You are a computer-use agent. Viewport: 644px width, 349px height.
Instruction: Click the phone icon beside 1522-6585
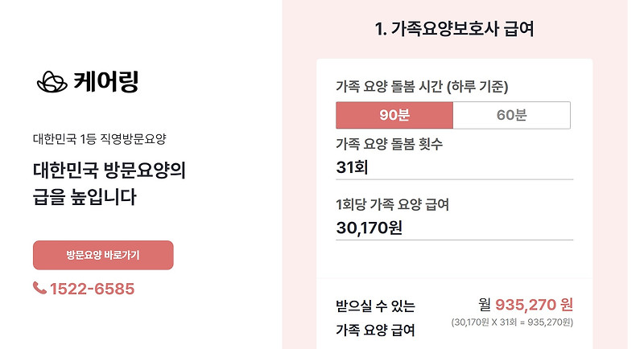click(39, 288)
